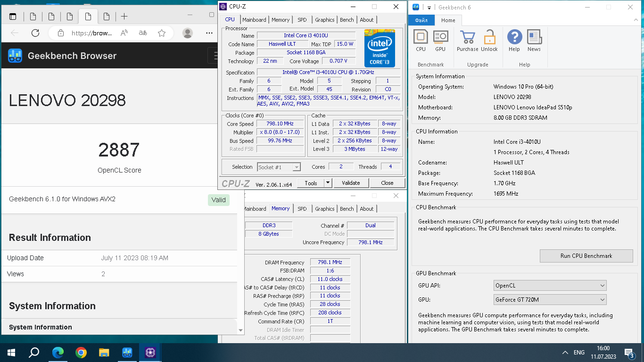This screenshot has width=644, height=362.
Task: Click the Core Speed 798.10 MHz value
Action: (280, 124)
